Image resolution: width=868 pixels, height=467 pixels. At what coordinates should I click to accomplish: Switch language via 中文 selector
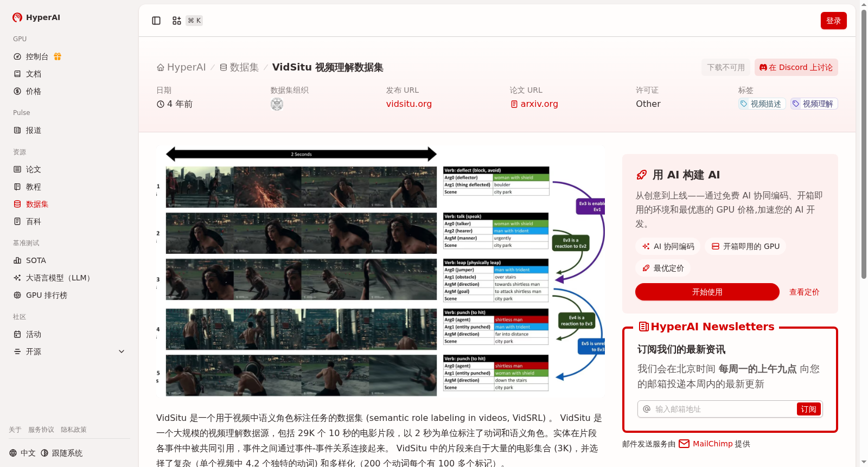(x=22, y=453)
